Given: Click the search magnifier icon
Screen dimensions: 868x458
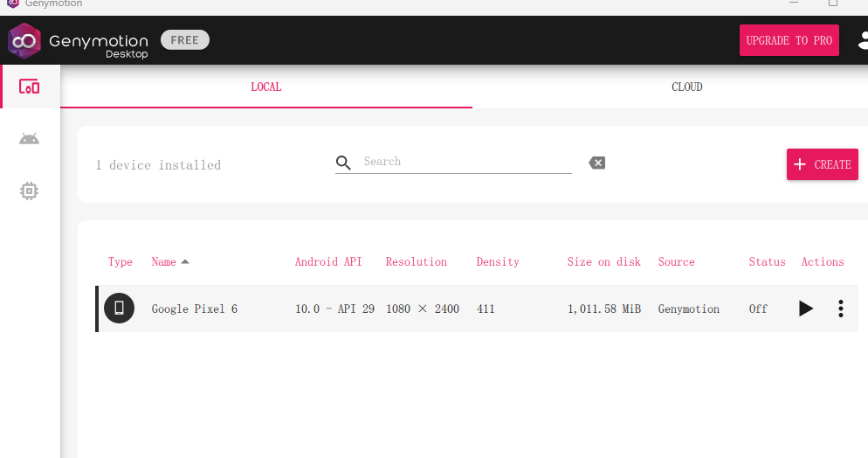Looking at the screenshot, I should tap(343, 163).
